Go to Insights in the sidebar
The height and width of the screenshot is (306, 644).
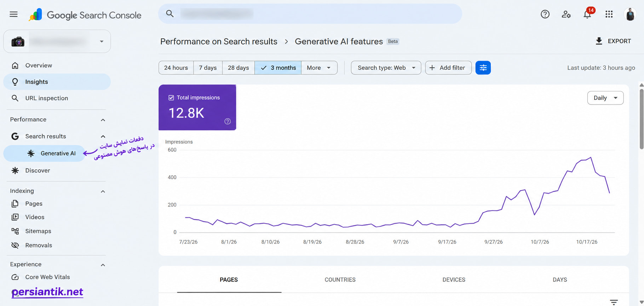57,82
